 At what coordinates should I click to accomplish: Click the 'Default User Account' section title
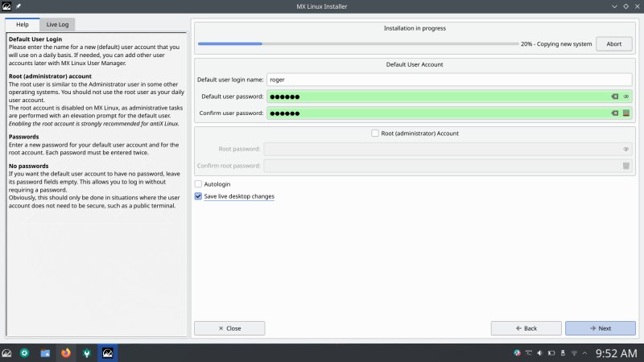415,64
